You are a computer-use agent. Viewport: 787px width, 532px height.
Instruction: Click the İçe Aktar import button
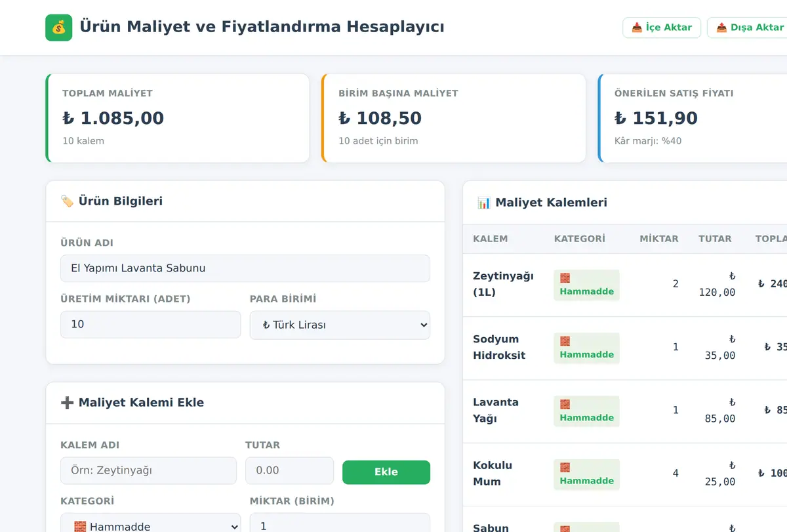[x=662, y=28]
